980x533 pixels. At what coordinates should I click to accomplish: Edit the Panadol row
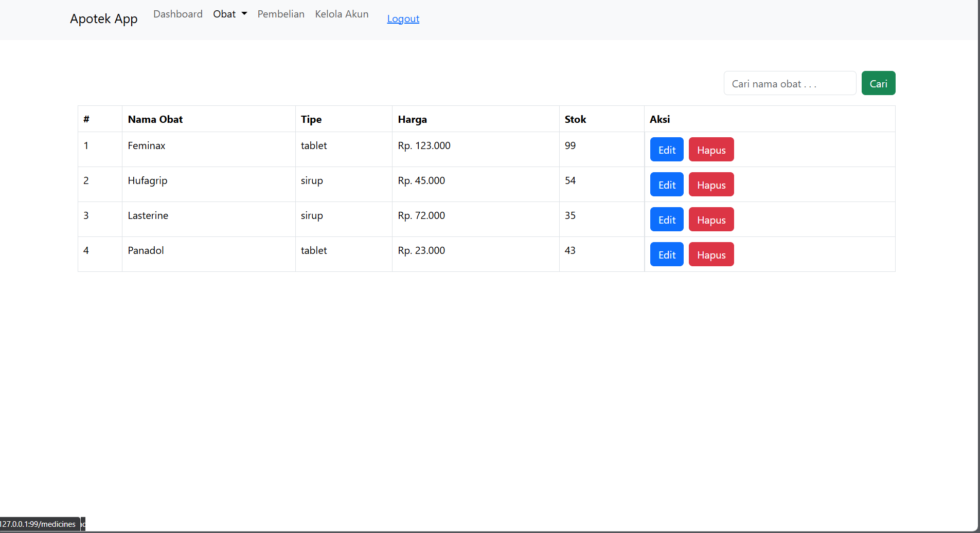point(666,254)
